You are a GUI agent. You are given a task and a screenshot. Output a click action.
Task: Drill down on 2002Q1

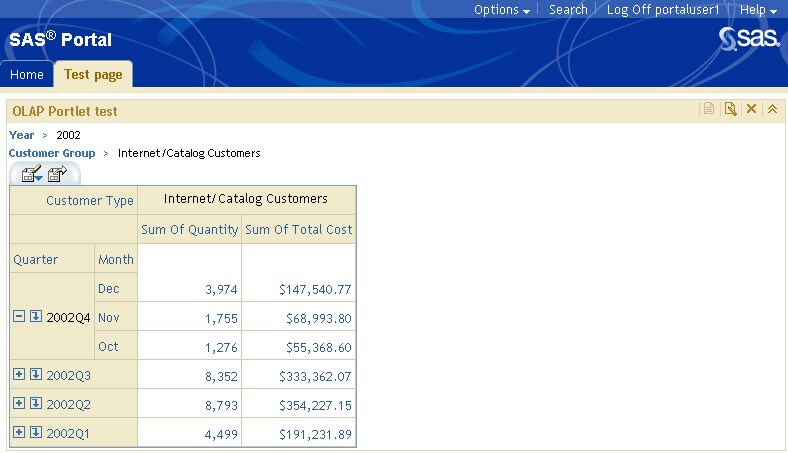(x=36, y=432)
